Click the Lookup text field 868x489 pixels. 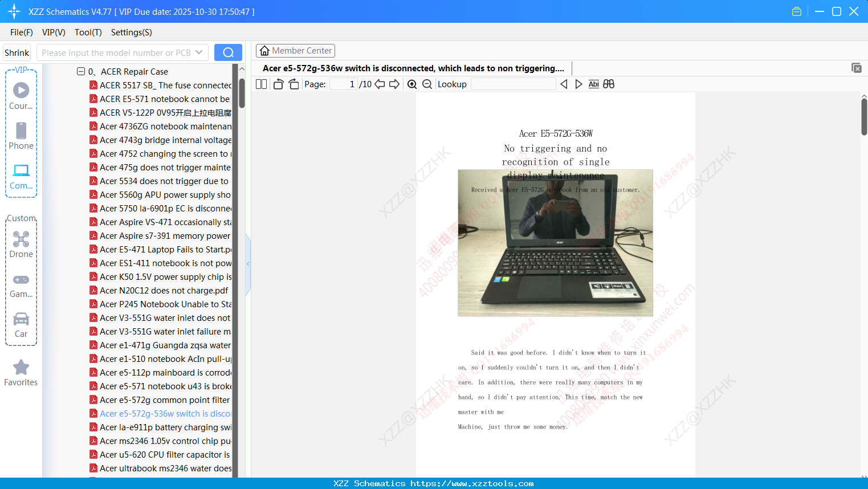(x=513, y=84)
